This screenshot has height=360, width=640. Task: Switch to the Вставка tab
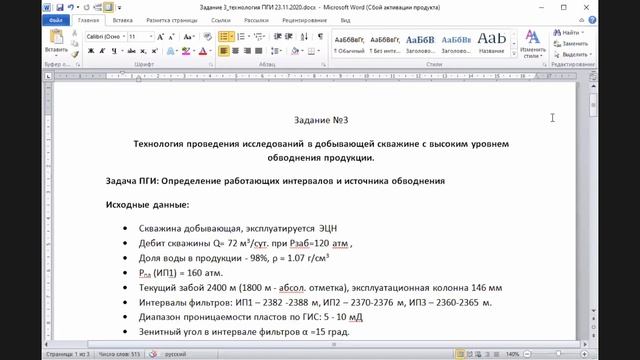point(122,20)
